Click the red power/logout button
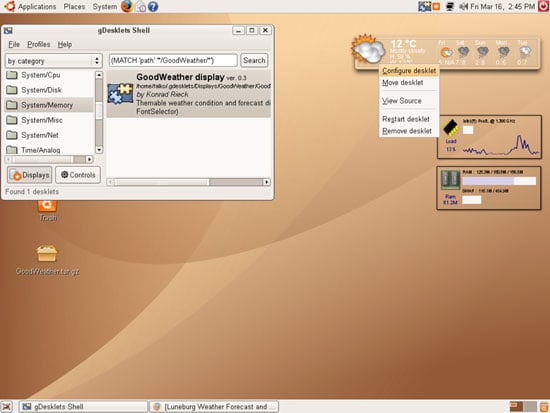Viewport: 550px width, 413px height. (543, 6)
